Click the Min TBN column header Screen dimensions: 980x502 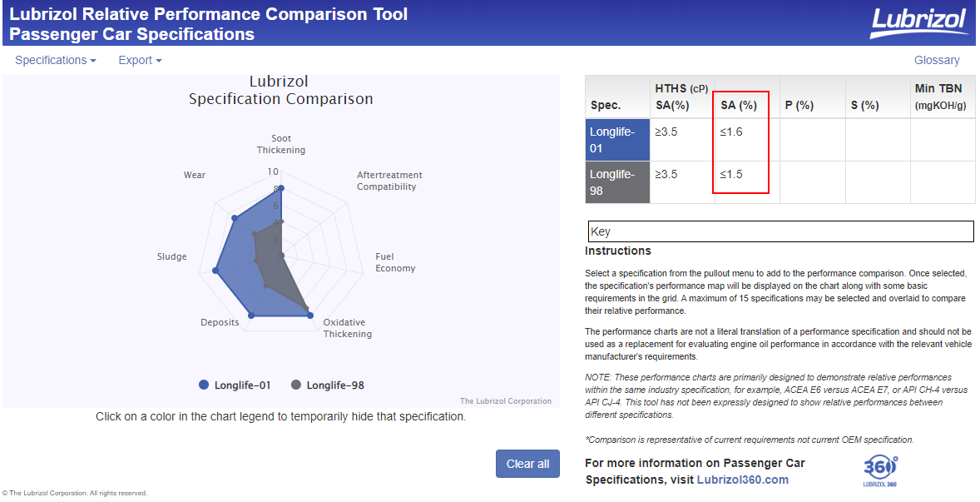pos(943,97)
